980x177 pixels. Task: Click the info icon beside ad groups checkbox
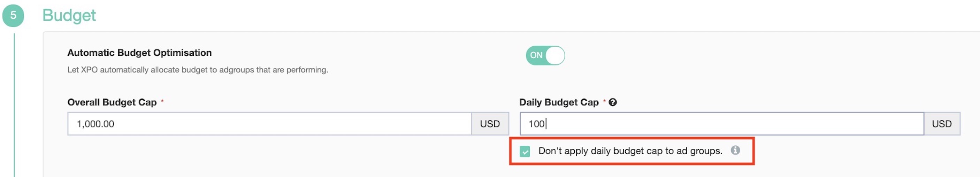pyautogui.click(x=735, y=151)
